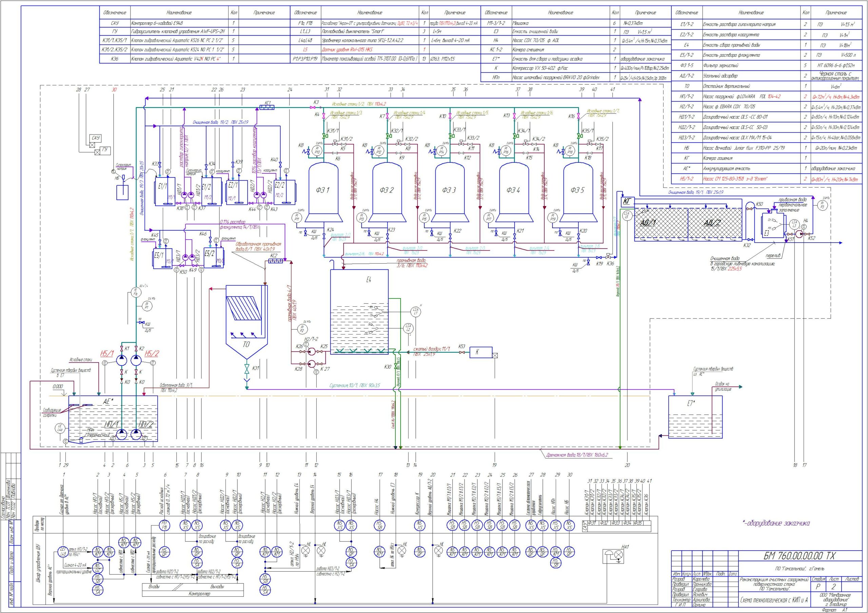Select the compressor K box
Viewport: 868px width, 613px height.
(481, 352)
